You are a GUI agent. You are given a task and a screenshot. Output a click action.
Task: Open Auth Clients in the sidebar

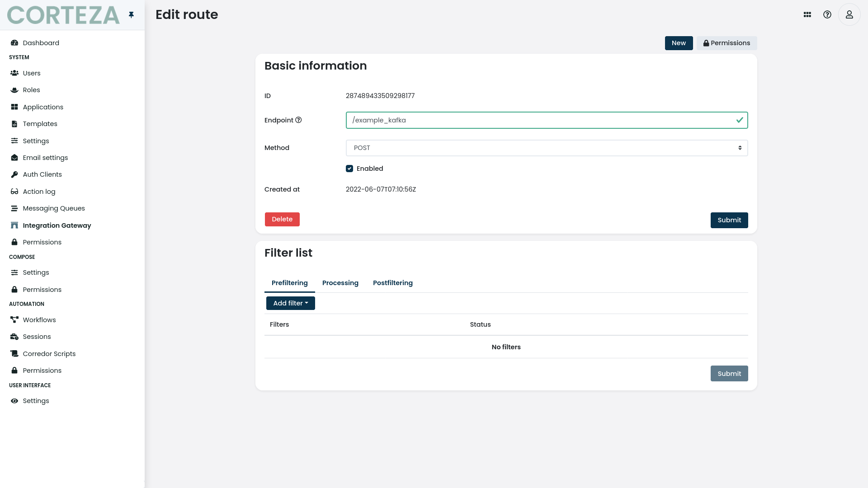pos(42,174)
